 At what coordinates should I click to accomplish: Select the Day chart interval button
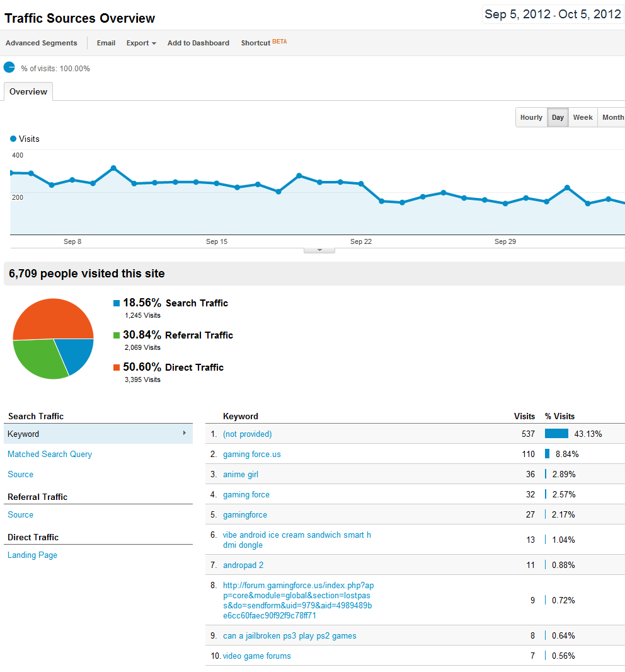[558, 117]
